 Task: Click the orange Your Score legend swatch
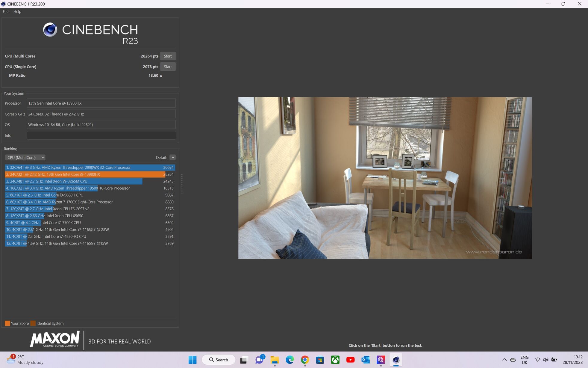7,323
